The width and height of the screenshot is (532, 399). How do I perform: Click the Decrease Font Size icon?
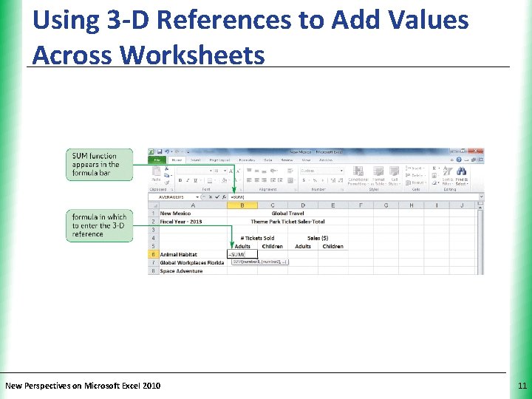[x=238, y=171]
